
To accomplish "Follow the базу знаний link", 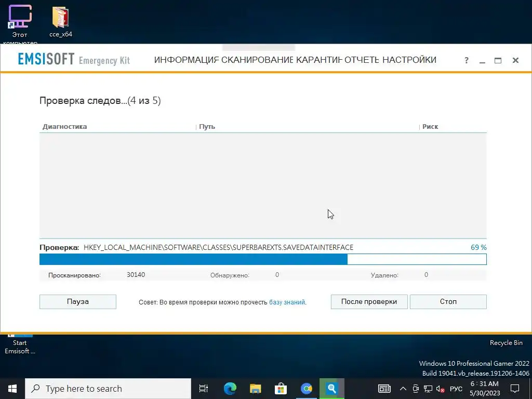I will [287, 302].
